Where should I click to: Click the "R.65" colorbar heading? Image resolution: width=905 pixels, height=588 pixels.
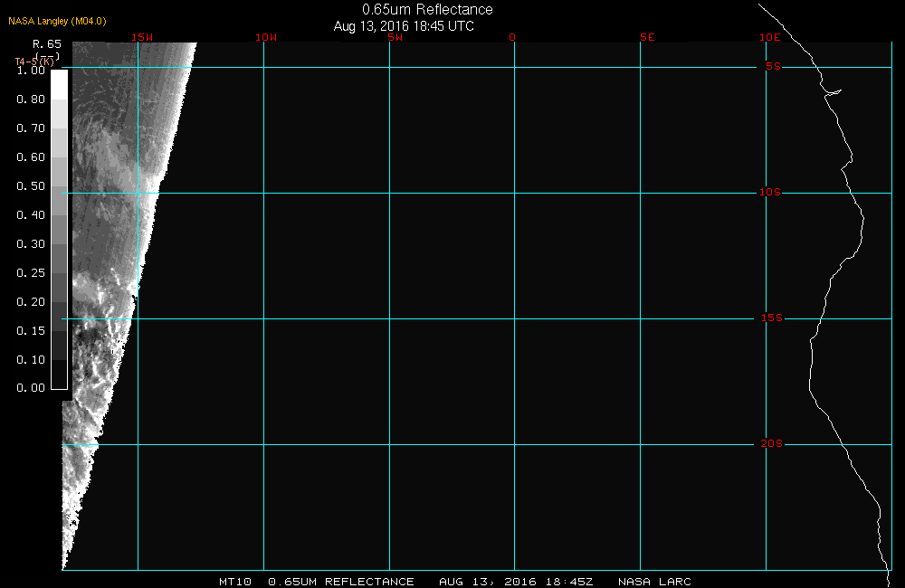47,44
